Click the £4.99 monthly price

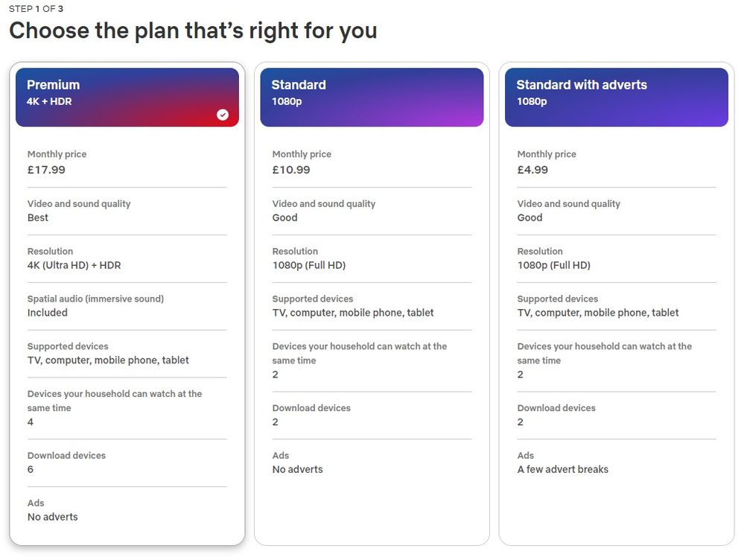(532, 170)
